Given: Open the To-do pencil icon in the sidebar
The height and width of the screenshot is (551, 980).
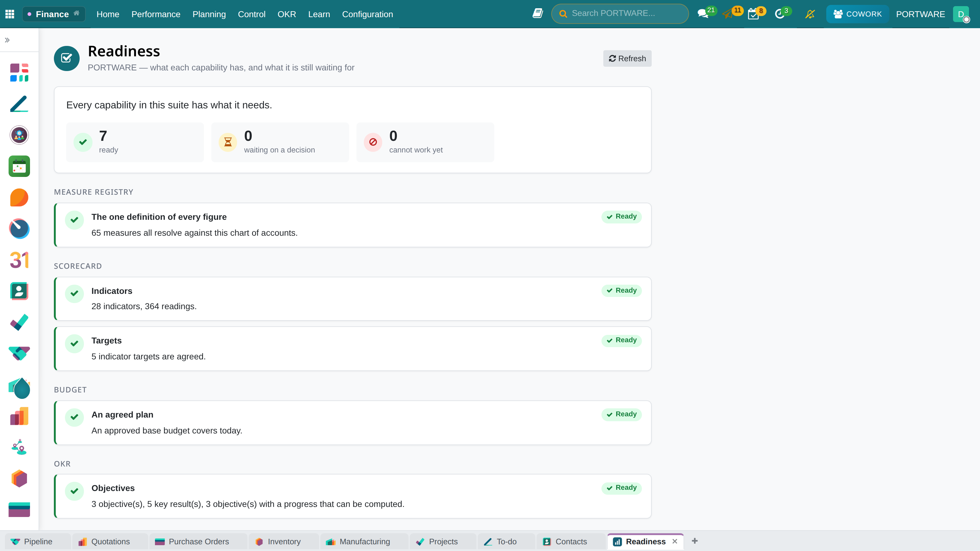Looking at the screenshot, I should click(19, 104).
